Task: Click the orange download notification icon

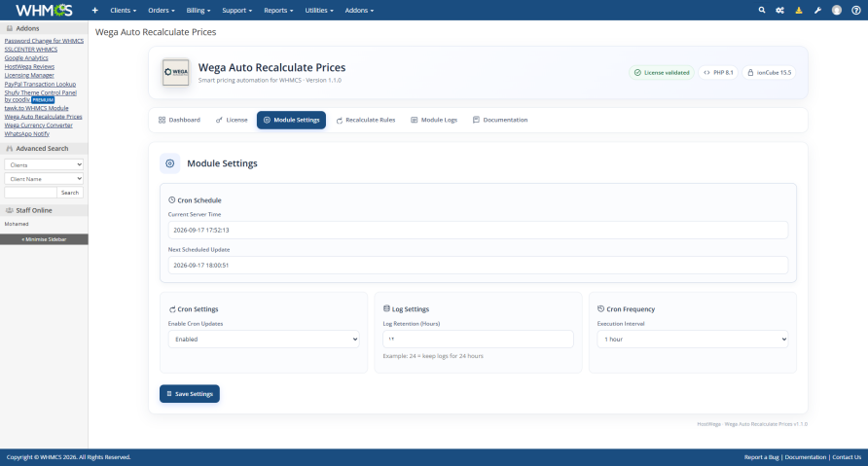Action: (x=799, y=10)
